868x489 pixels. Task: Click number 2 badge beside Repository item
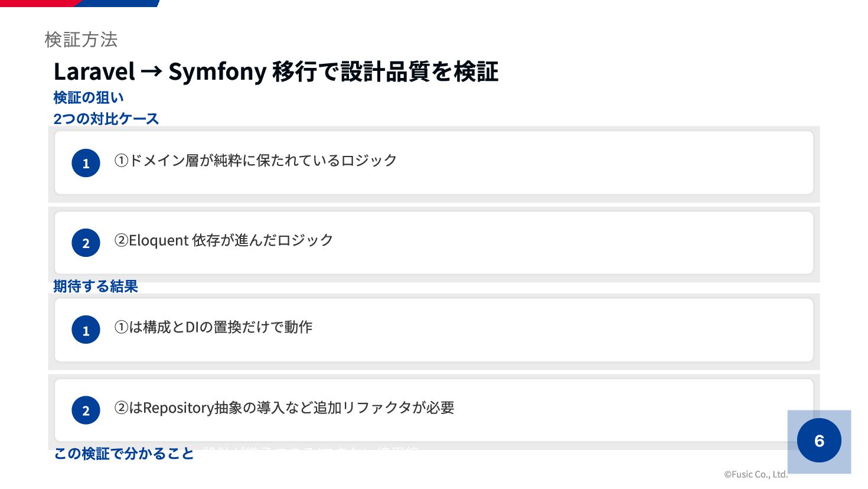pos(86,410)
